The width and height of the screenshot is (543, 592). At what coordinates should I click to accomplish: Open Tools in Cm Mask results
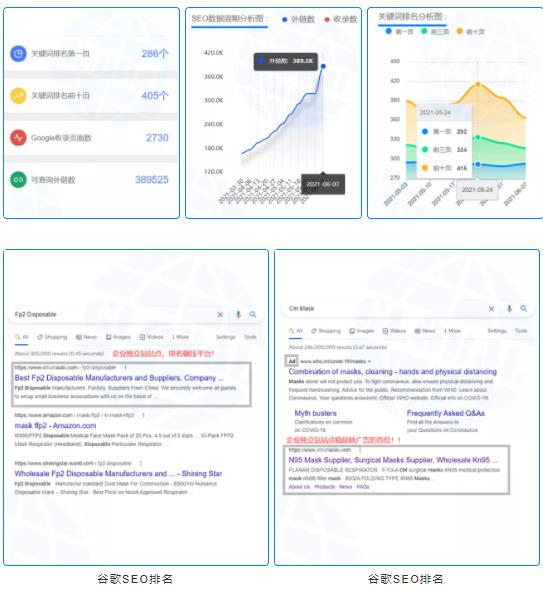pos(521,331)
